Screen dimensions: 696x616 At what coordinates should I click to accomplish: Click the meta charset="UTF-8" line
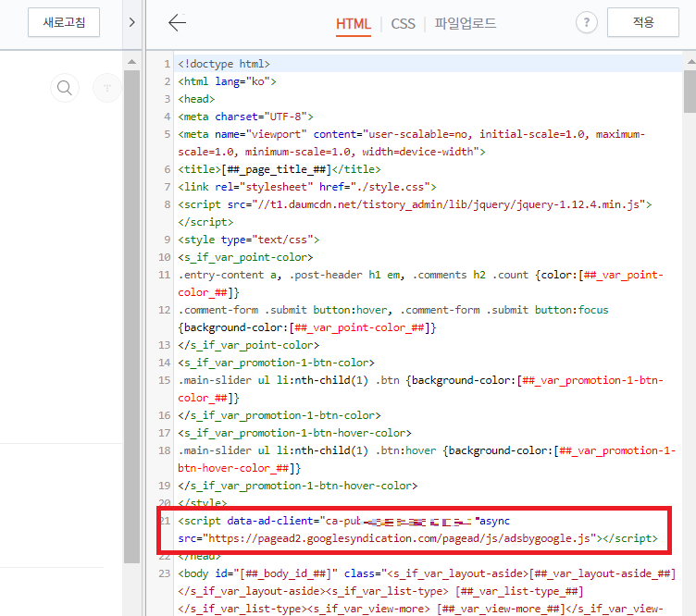245,117
